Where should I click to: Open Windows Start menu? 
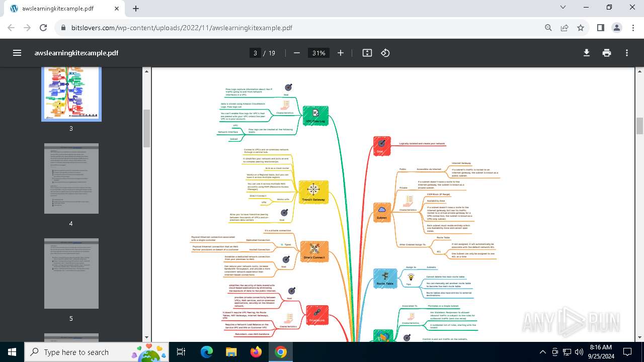coord(12,352)
